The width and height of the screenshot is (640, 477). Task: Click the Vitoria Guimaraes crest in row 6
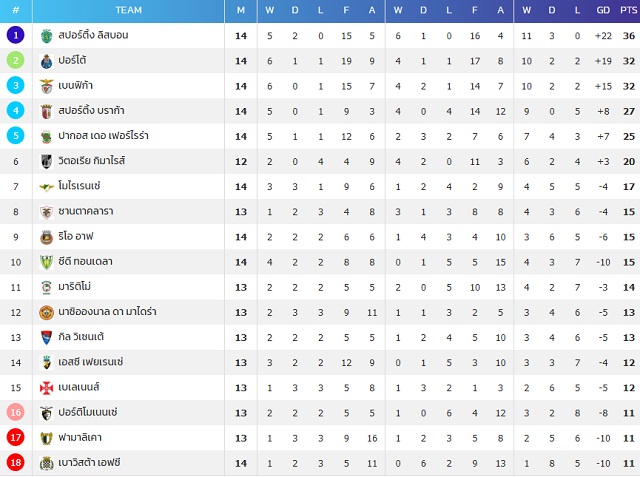pyautogui.click(x=47, y=162)
